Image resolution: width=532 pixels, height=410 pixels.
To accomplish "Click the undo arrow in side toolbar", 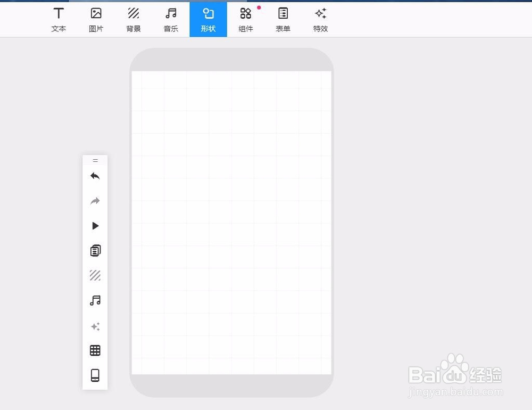I will point(95,176).
